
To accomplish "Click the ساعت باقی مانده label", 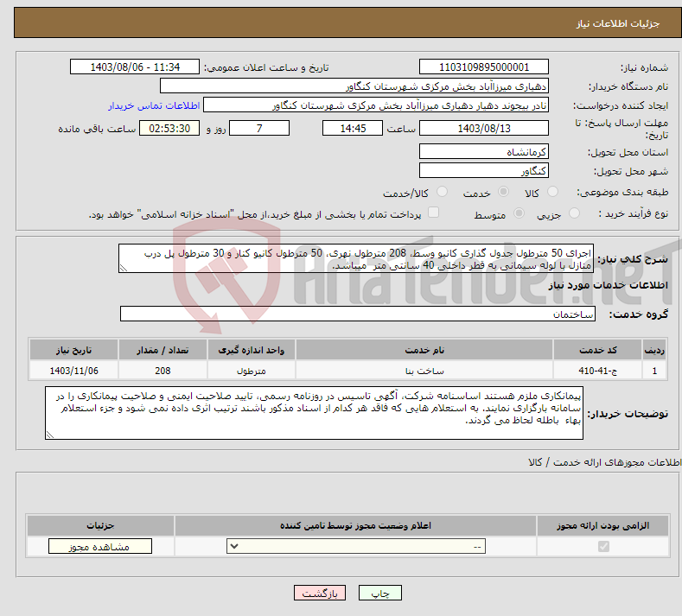I will click(x=97, y=129).
